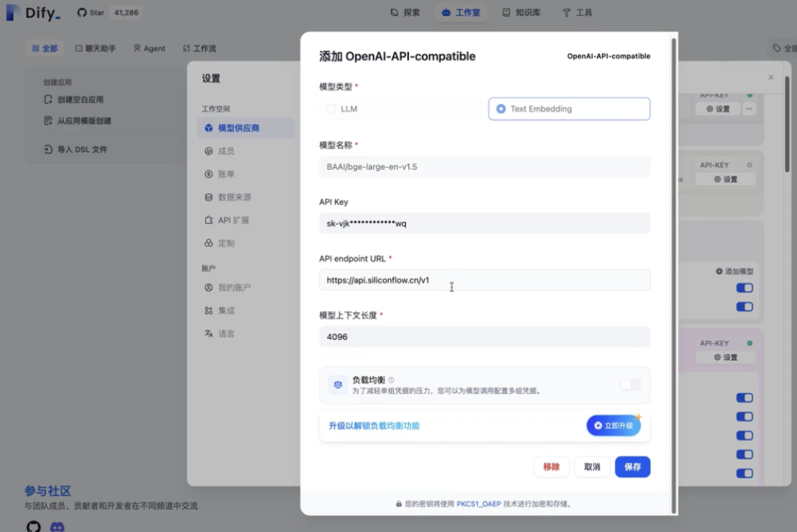Click the 立即升级 upgrade button
Screen dimensions: 797x532
pos(613,425)
